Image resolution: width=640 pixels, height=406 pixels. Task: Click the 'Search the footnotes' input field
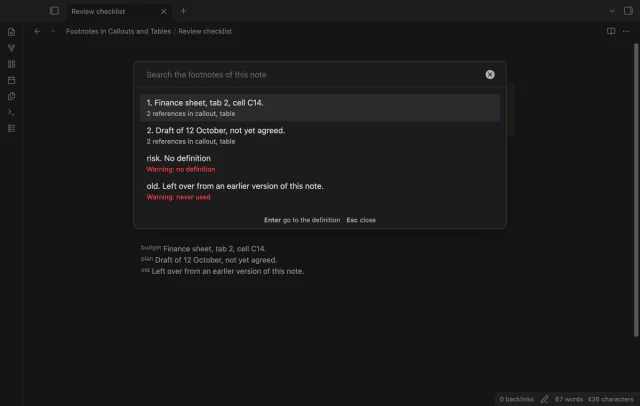pos(312,75)
